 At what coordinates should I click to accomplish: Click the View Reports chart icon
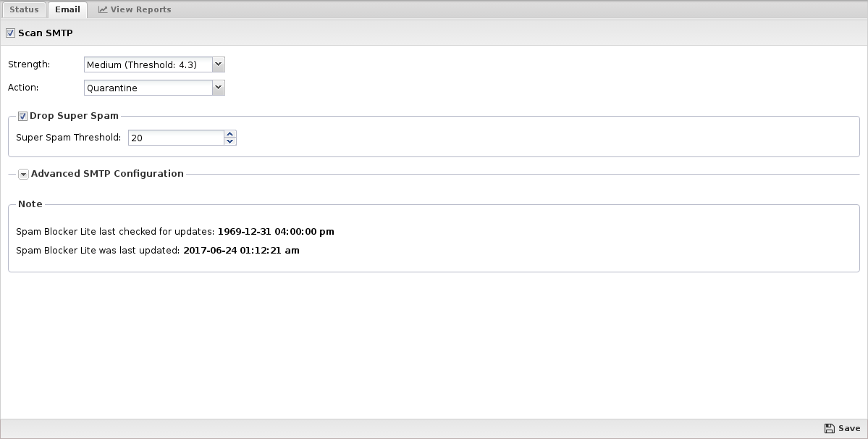[x=102, y=9]
